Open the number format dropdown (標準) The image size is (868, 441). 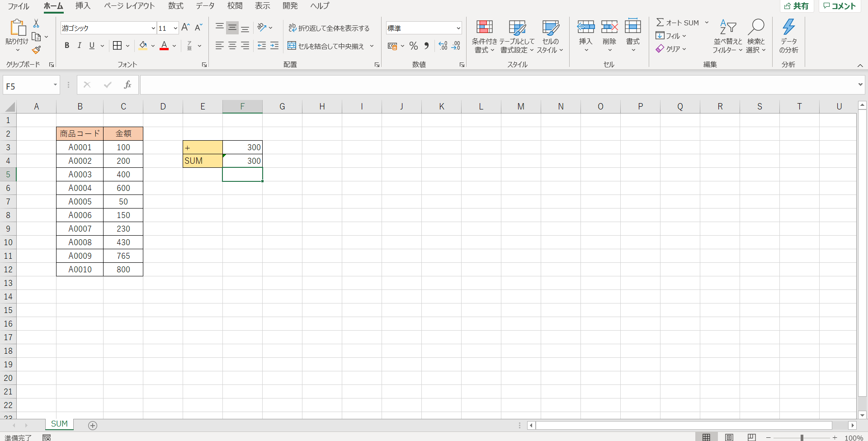(458, 28)
